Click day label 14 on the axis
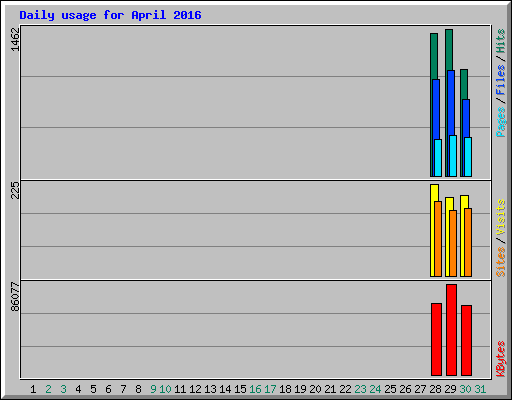The image size is (512, 400). [225, 389]
